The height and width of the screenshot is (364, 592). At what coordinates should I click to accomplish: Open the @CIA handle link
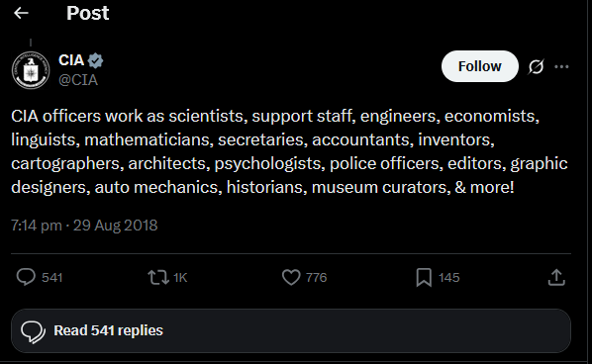78,80
